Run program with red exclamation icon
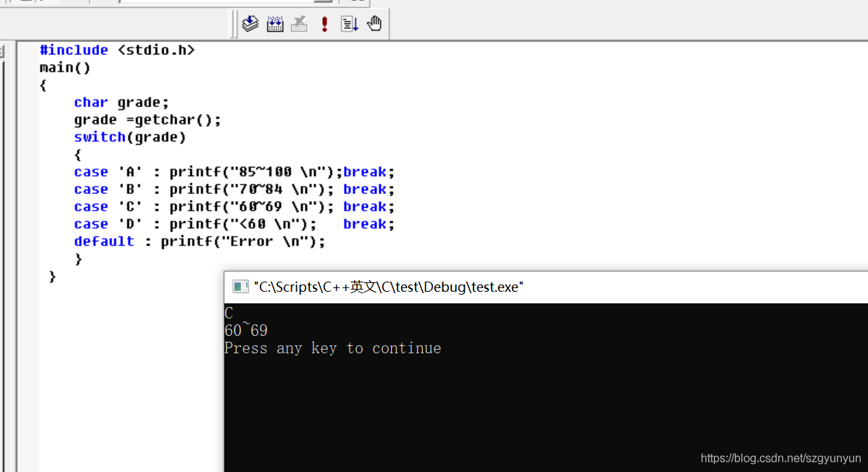868x472 pixels. tap(324, 24)
